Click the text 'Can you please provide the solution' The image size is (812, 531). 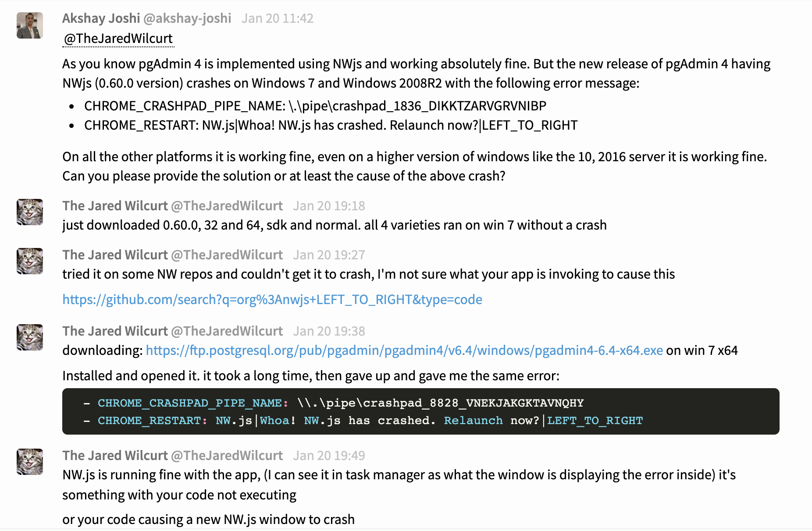(167, 176)
